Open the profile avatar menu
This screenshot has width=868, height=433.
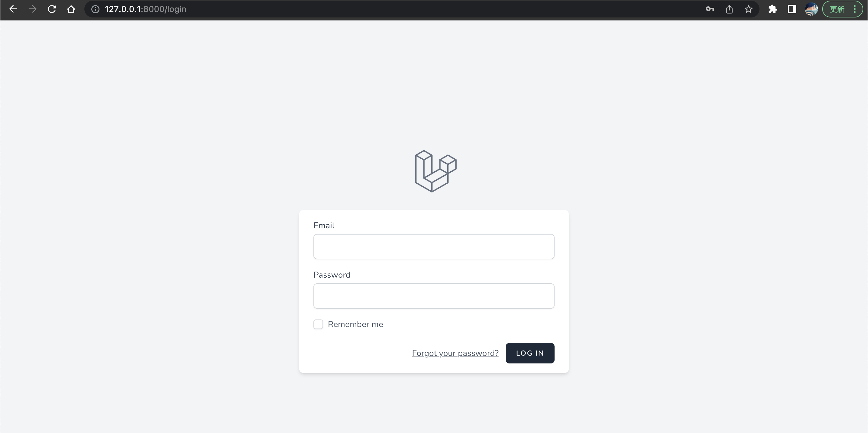[811, 9]
